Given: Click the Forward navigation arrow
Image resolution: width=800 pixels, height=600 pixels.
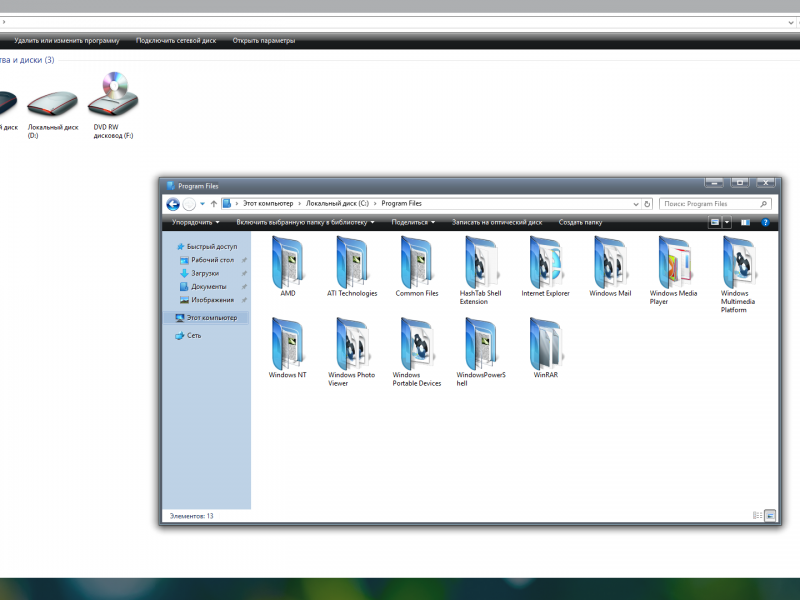Looking at the screenshot, I should (189, 204).
